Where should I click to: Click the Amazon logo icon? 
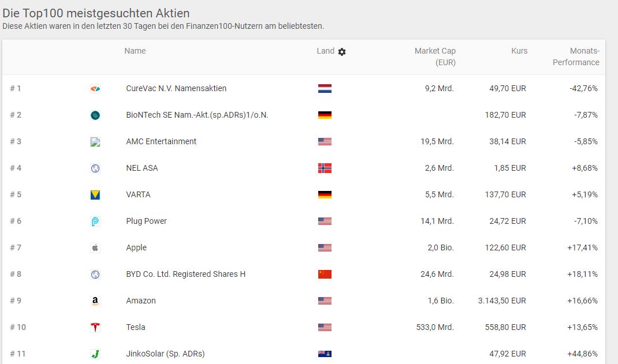click(95, 301)
